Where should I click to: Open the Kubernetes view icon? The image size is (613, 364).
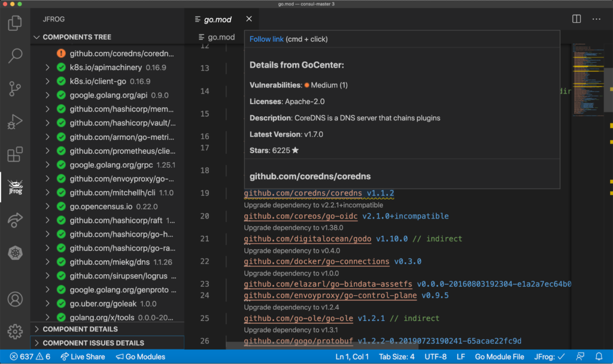click(x=15, y=253)
